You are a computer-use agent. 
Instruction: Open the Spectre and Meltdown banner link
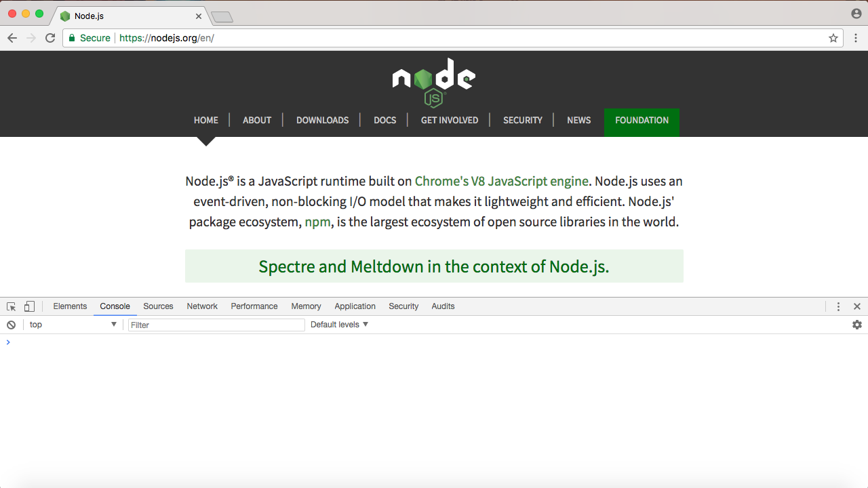click(434, 266)
